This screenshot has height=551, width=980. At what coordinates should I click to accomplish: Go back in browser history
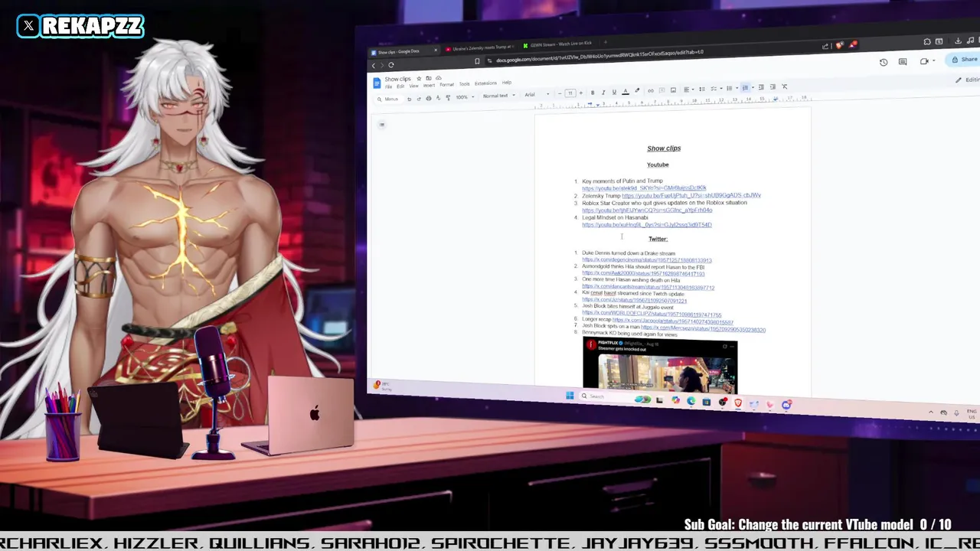[x=374, y=66]
